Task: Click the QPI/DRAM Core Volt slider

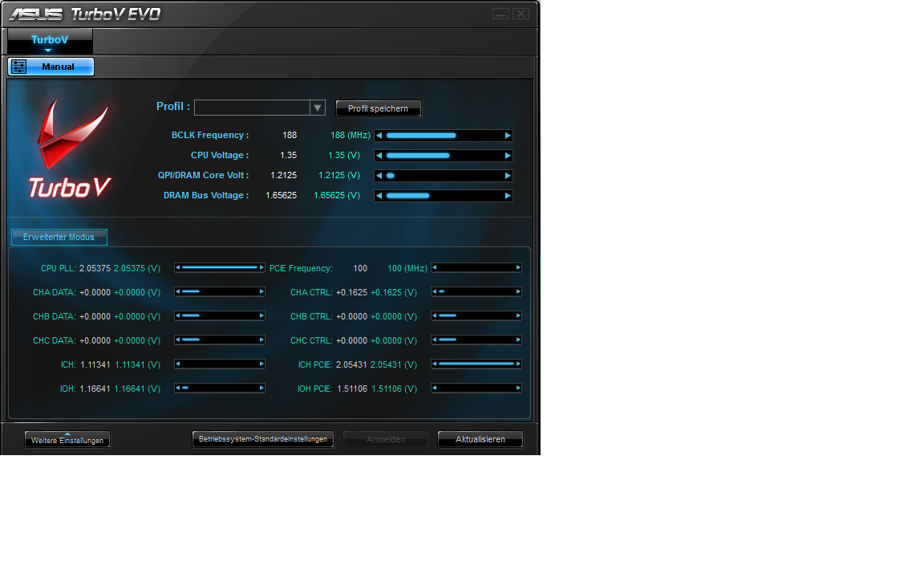Action: pyautogui.click(x=444, y=176)
